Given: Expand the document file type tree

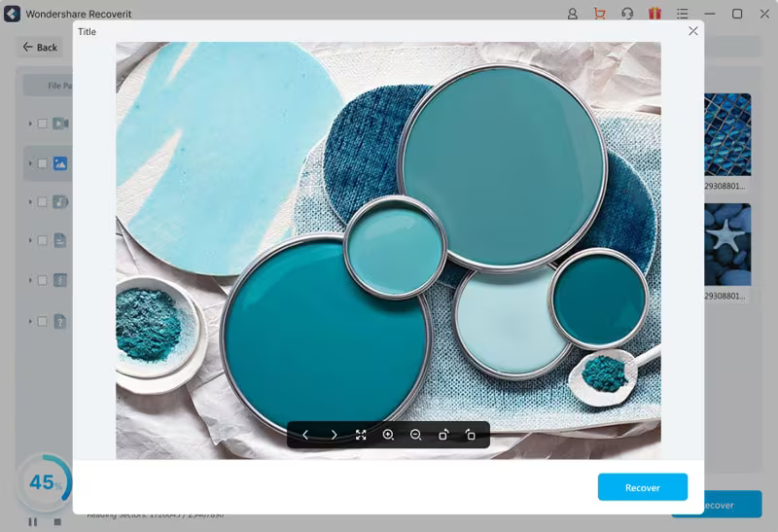Looking at the screenshot, I should click(30, 240).
